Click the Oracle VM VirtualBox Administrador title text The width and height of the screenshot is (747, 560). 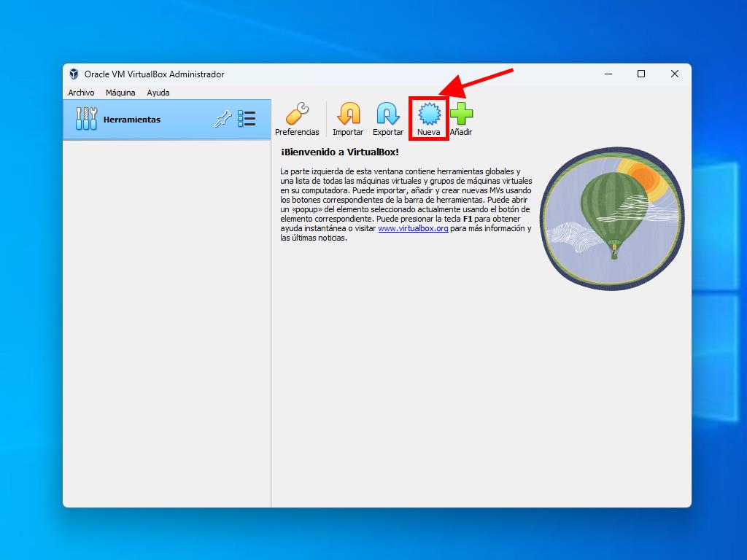pyautogui.click(x=154, y=74)
